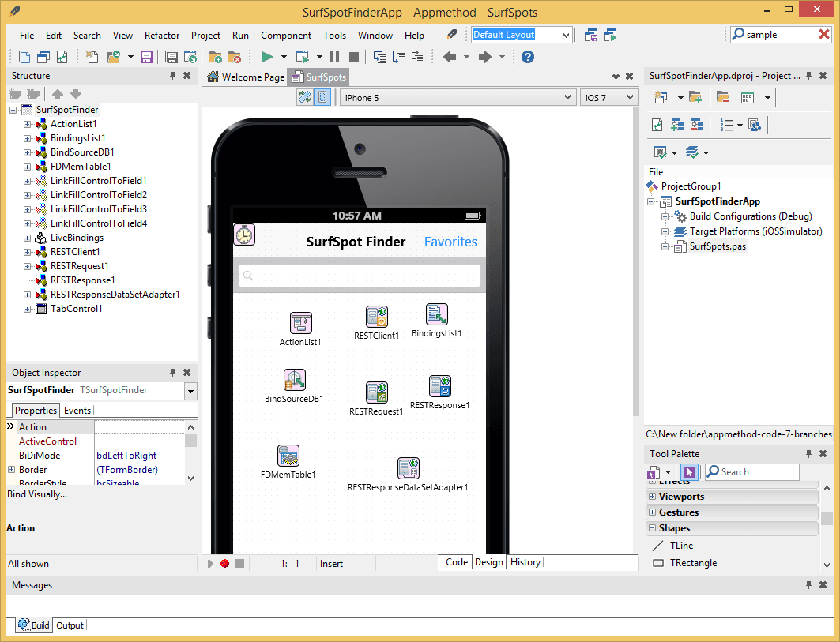Pin the Messages panel
The height and width of the screenshot is (642, 840).
(808, 584)
